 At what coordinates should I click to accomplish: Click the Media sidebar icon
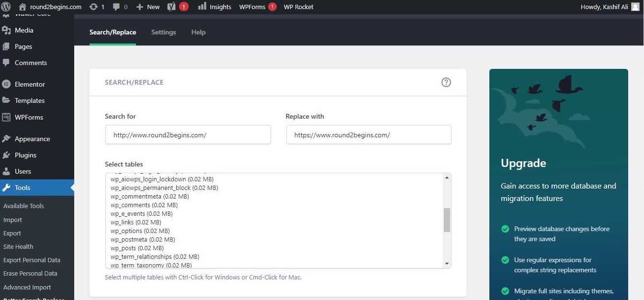pyautogui.click(x=6, y=30)
